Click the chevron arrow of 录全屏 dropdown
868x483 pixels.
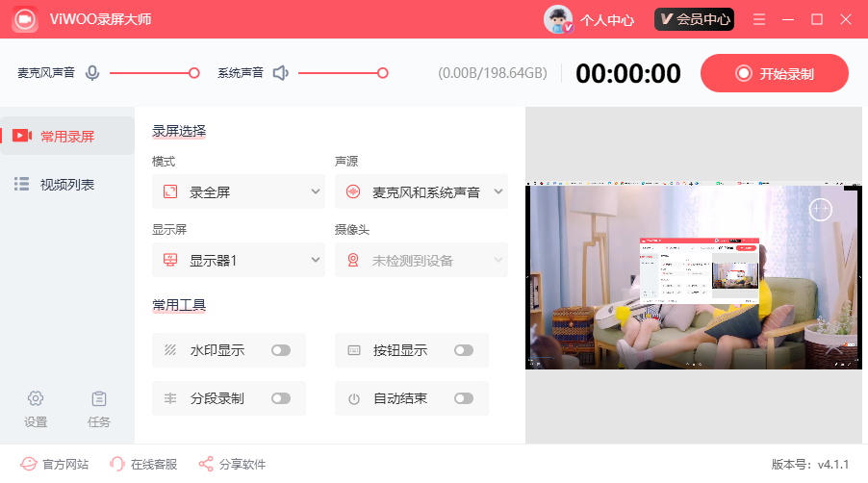tap(316, 191)
